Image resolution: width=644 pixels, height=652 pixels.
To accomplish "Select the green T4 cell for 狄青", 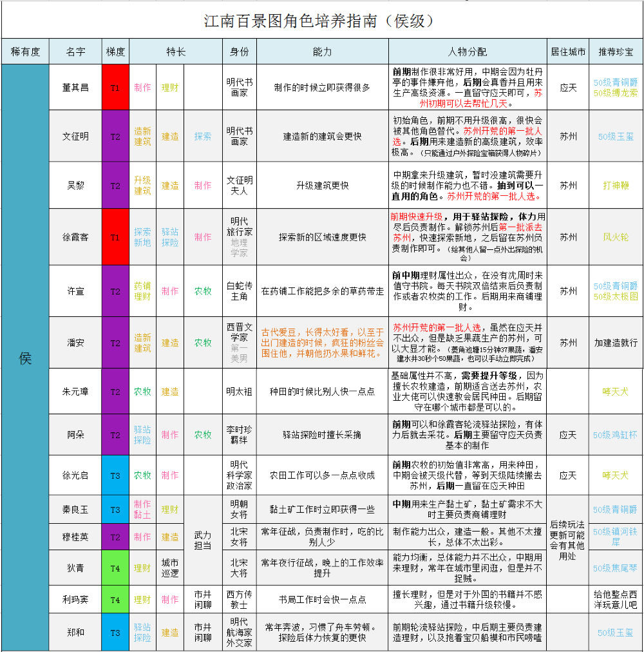I will tap(115, 568).
